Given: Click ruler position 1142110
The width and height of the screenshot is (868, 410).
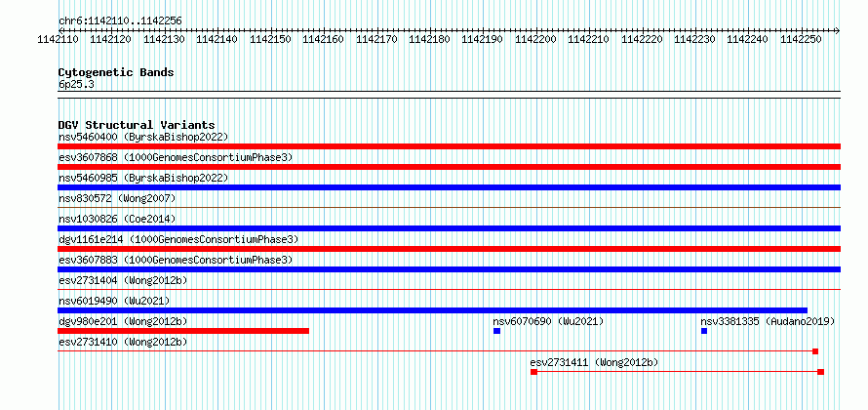Looking at the screenshot, I should [x=59, y=39].
